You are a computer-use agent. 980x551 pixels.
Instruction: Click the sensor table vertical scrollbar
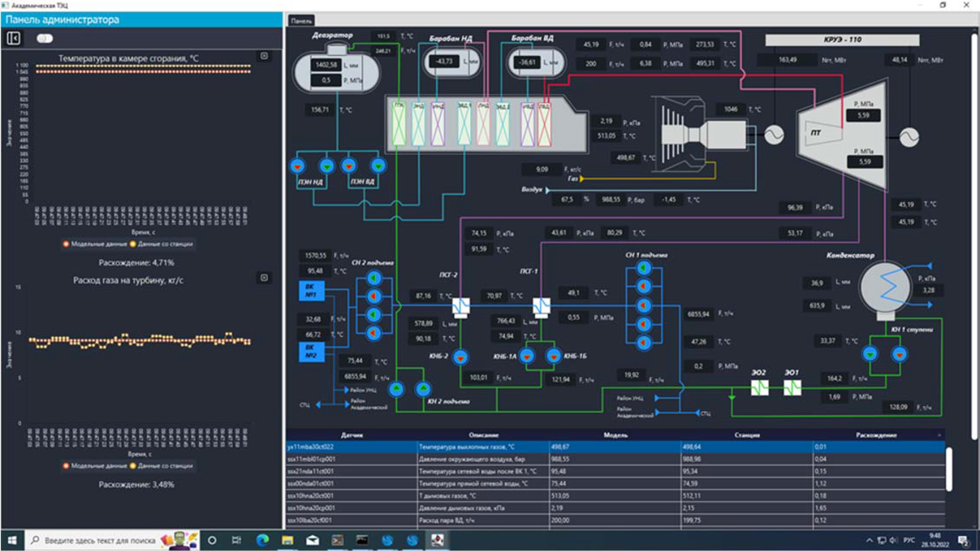click(x=949, y=469)
